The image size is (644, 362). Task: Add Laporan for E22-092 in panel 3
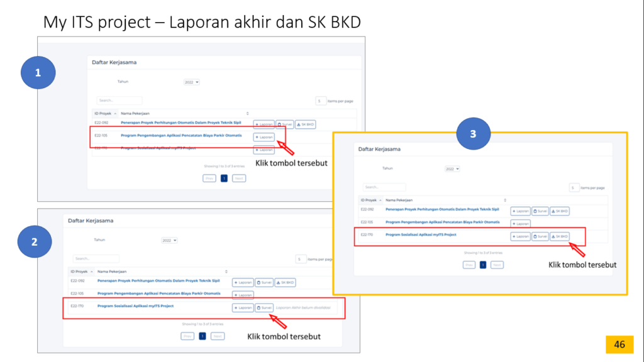(x=520, y=211)
